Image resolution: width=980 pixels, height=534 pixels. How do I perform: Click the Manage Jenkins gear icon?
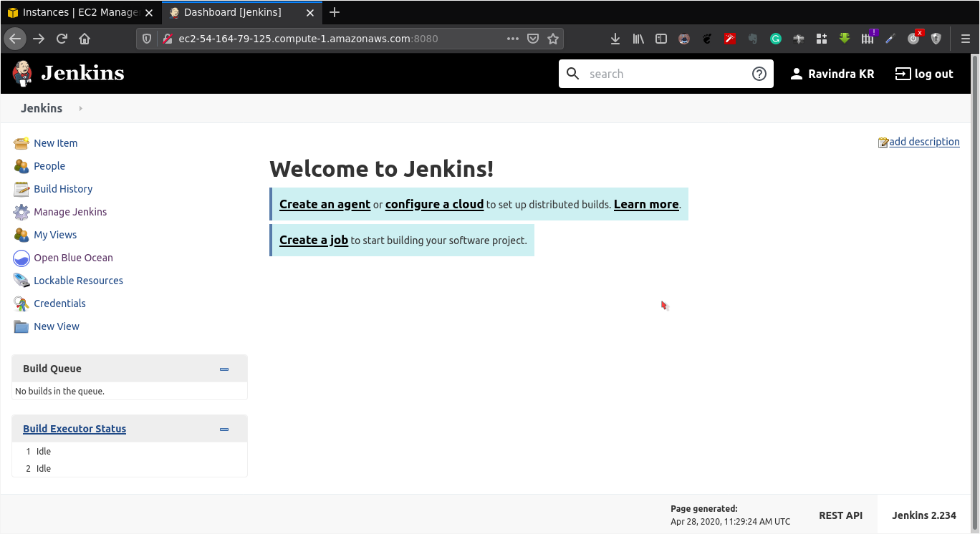pyautogui.click(x=21, y=212)
